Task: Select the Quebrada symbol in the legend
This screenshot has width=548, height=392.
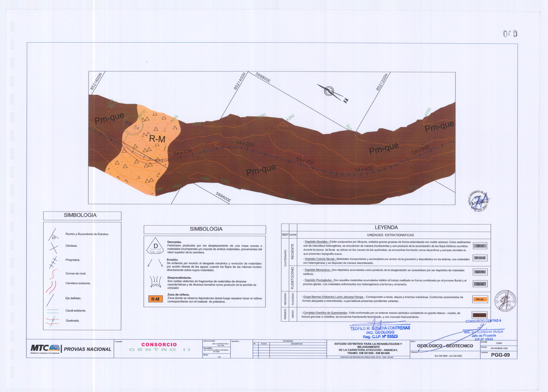Action: click(x=52, y=321)
